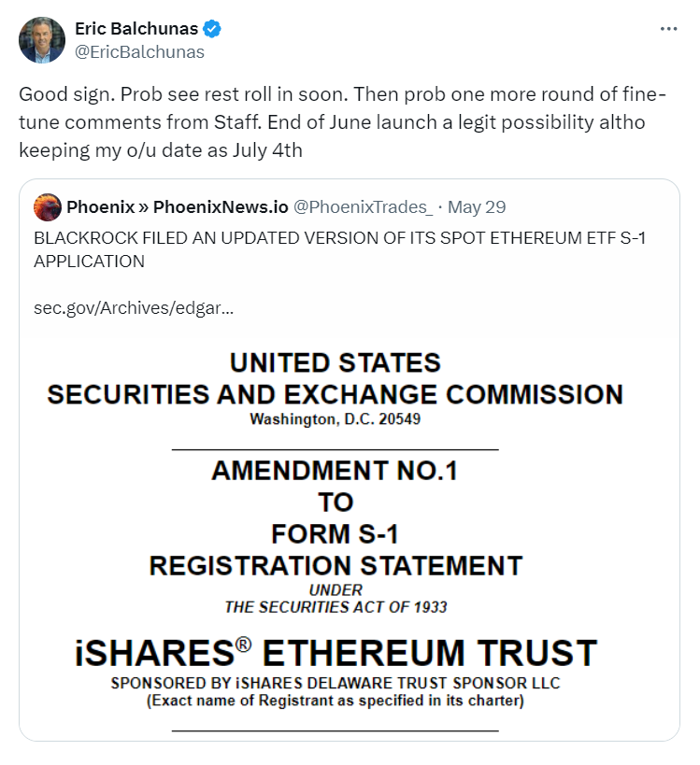Click United States heading in filing image
Viewport: 700px width, 765px height.
pyautogui.click(x=336, y=363)
